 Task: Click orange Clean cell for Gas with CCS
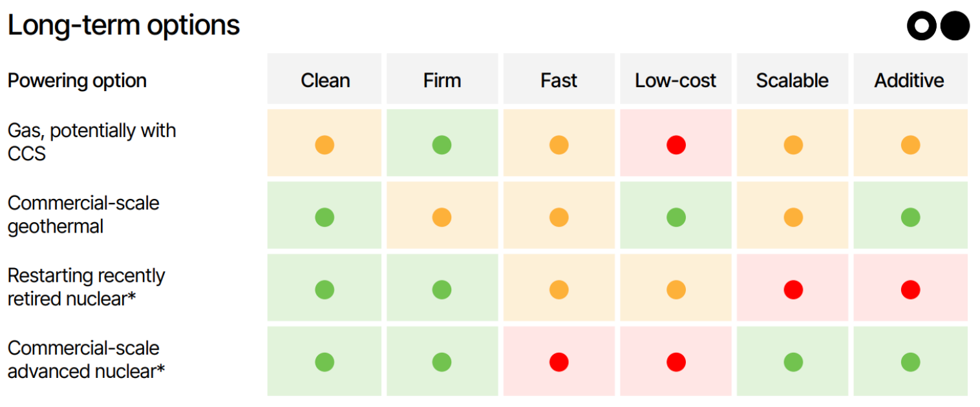[325, 143]
